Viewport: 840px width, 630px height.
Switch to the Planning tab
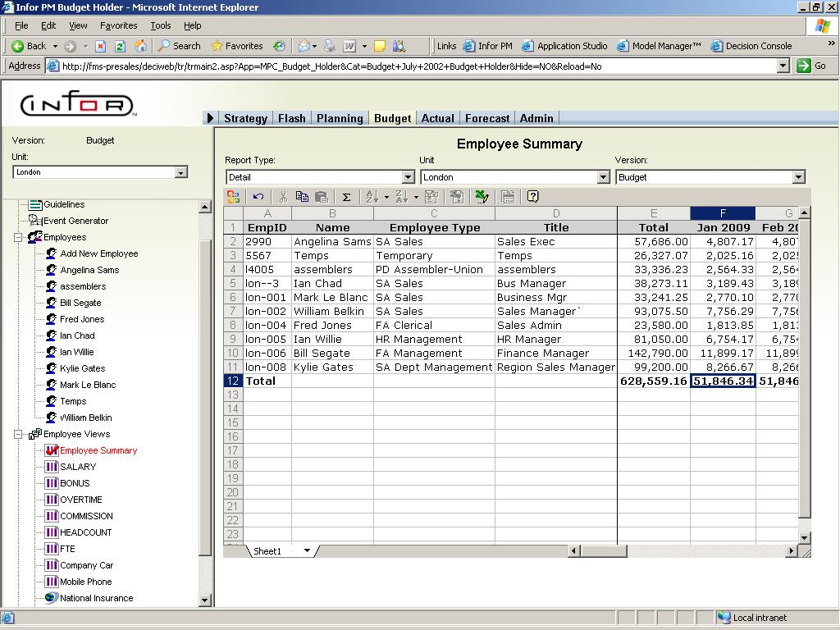(340, 118)
